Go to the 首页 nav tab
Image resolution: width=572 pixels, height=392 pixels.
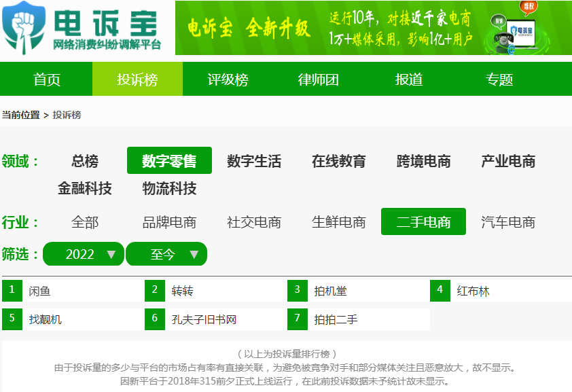(x=46, y=79)
